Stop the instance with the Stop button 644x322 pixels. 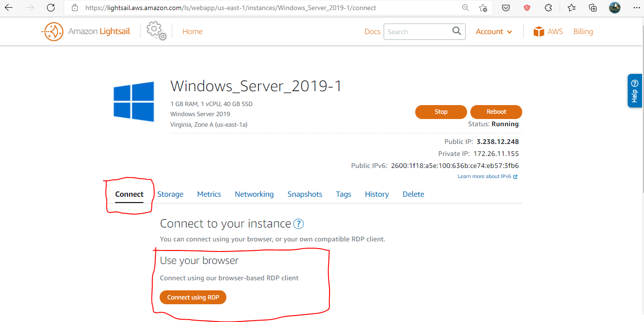pos(441,112)
